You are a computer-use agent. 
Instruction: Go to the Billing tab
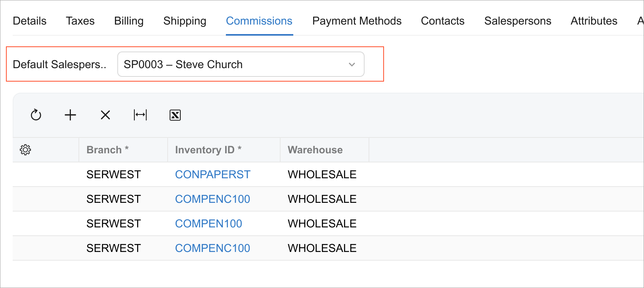pos(129,21)
